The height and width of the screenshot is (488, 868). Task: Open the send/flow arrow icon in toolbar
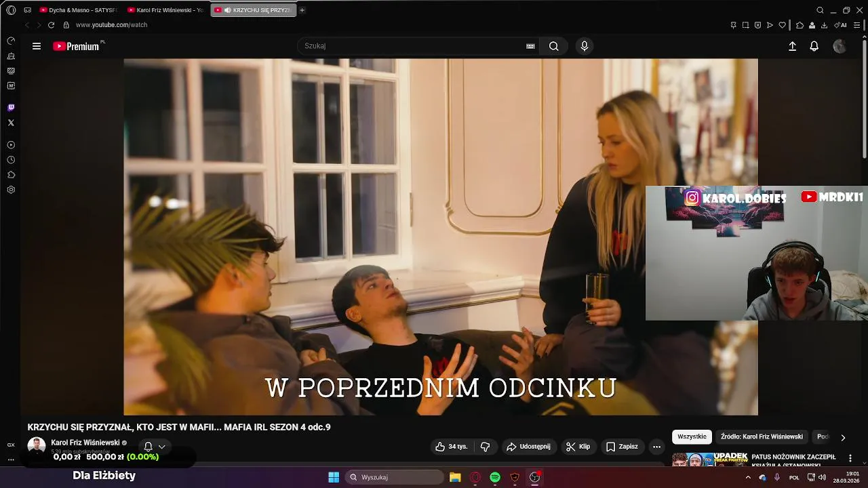pyautogui.click(x=770, y=25)
